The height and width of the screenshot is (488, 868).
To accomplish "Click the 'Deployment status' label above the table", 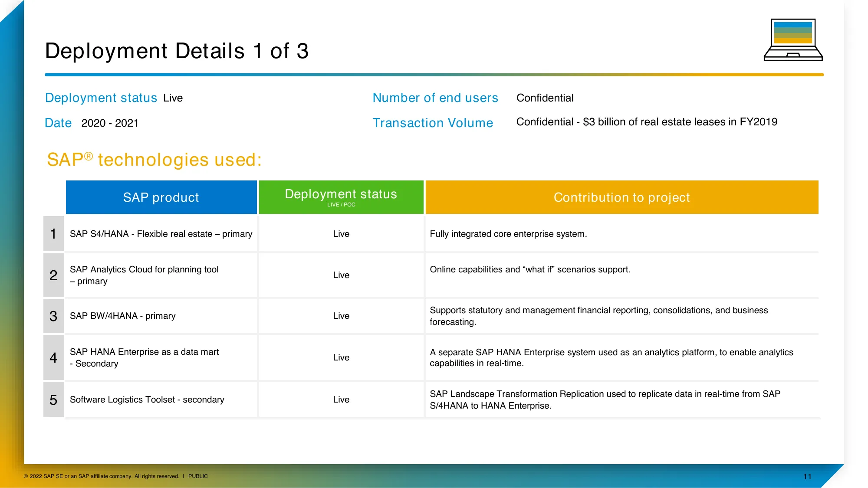I will [x=101, y=98].
